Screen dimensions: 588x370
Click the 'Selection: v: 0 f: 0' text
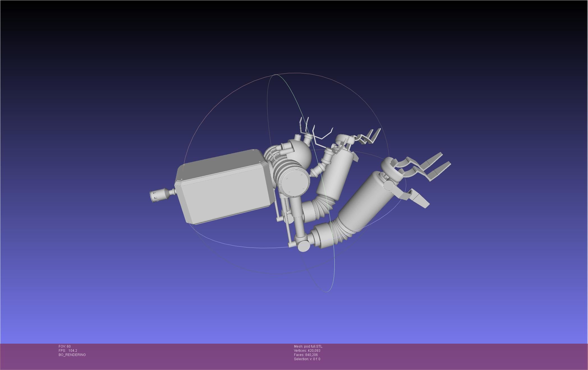click(307, 359)
